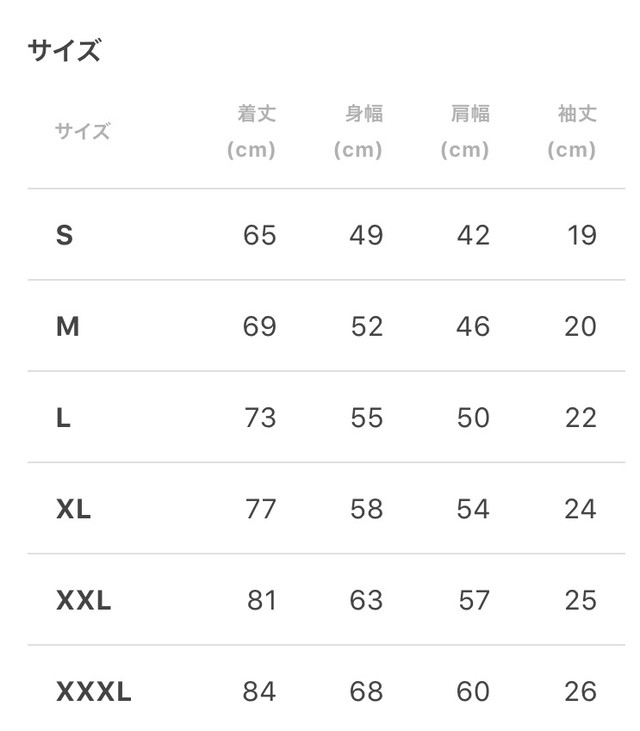Click the S length value 65
Image resolution: width=640 pixels, height=731 pixels.
[260, 235]
